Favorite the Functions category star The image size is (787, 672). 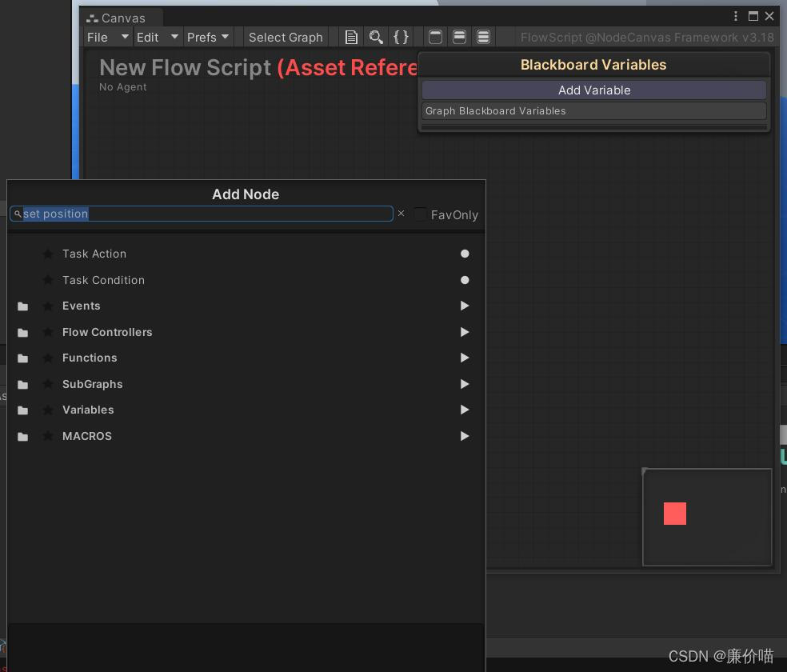tap(48, 358)
